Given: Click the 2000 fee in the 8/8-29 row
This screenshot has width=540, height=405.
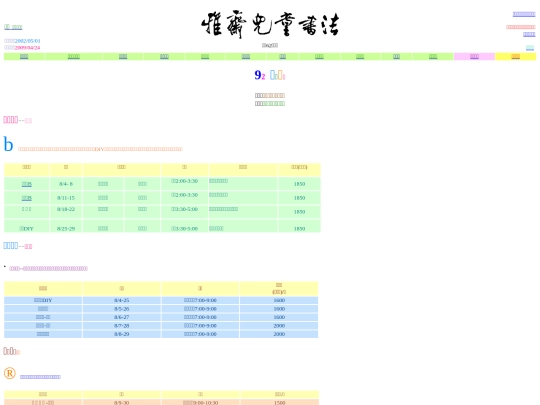Looking at the screenshot, I should (x=279, y=334).
